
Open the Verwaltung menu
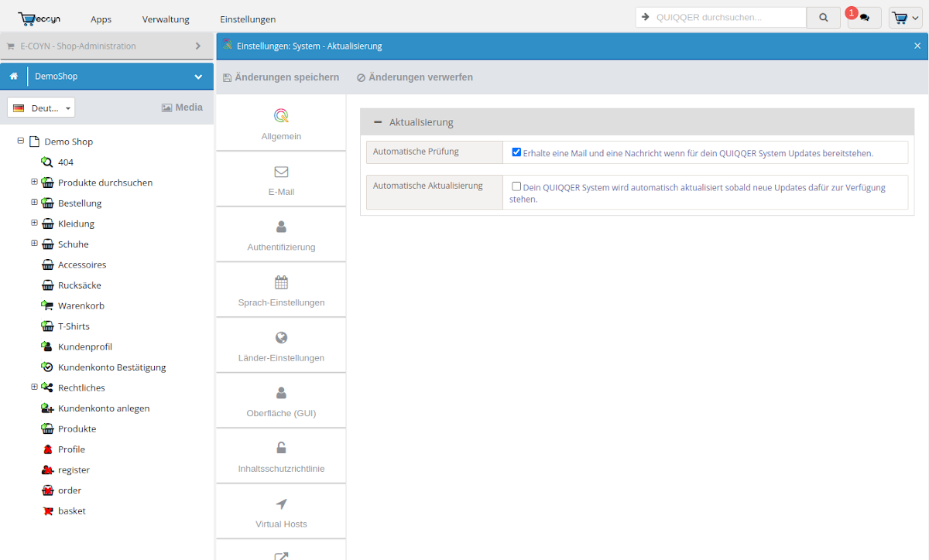pos(166,19)
